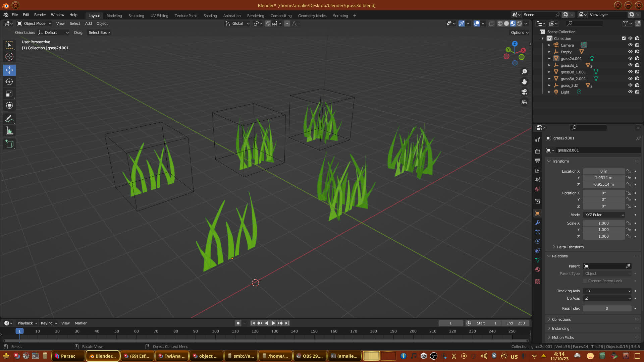Open the Tracking Axis dropdown

(x=607, y=291)
